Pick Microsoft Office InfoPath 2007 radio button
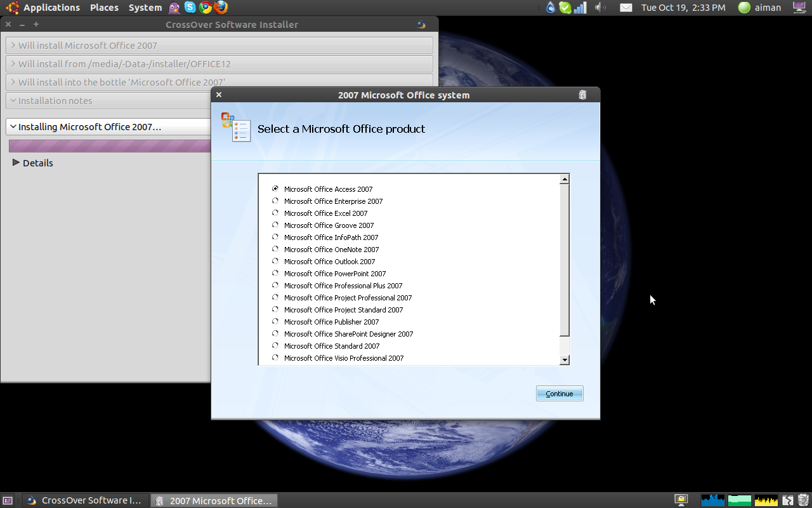 pos(275,237)
